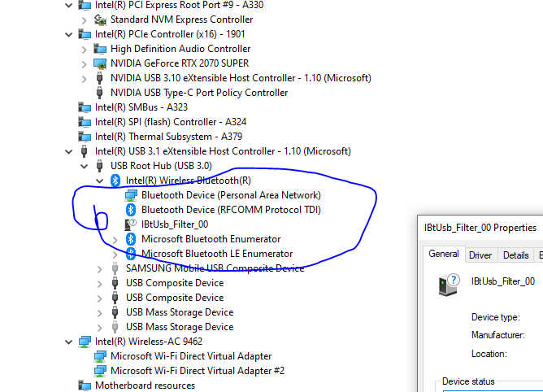
Task: Select NVIDIA USB Type-C Port Policy Controller
Action: coord(199,93)
